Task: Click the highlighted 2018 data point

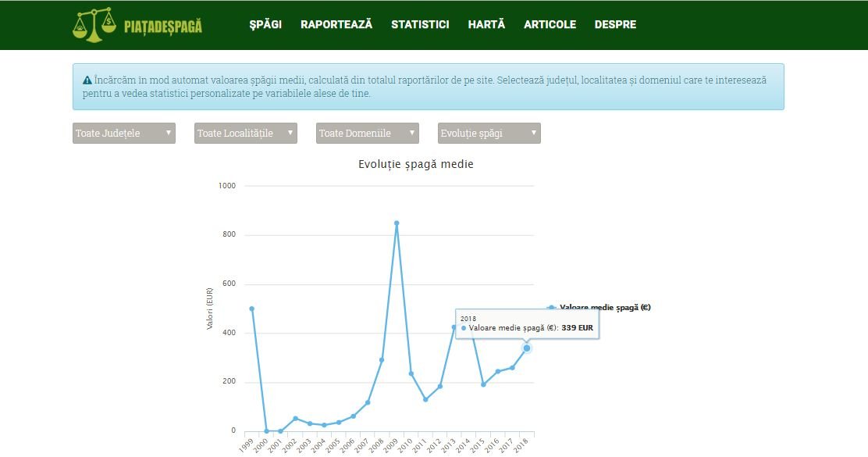Action: point(528,348)
